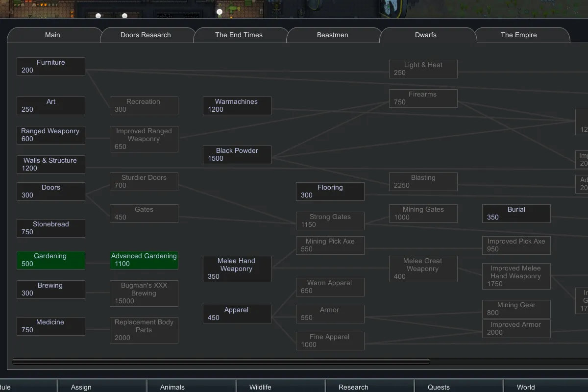Image resolution: width=588 pixels, height=392 pixels.
Task: Select Replacement Body Parts research
Action: (x=144, y=330)
